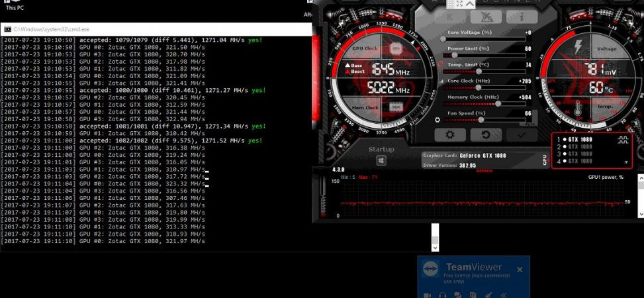Click the Core Clock value field +205
This screenshot has height=298, width=644.
(525, 81)
